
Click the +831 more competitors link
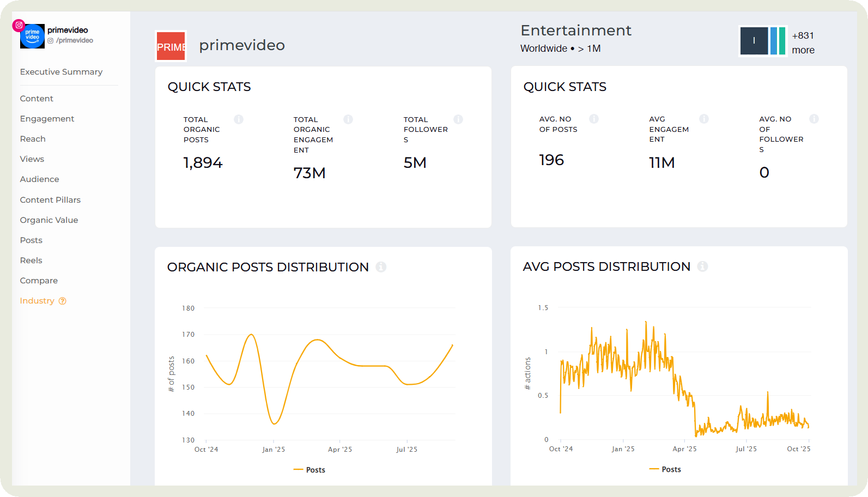(x=803, y=43)
